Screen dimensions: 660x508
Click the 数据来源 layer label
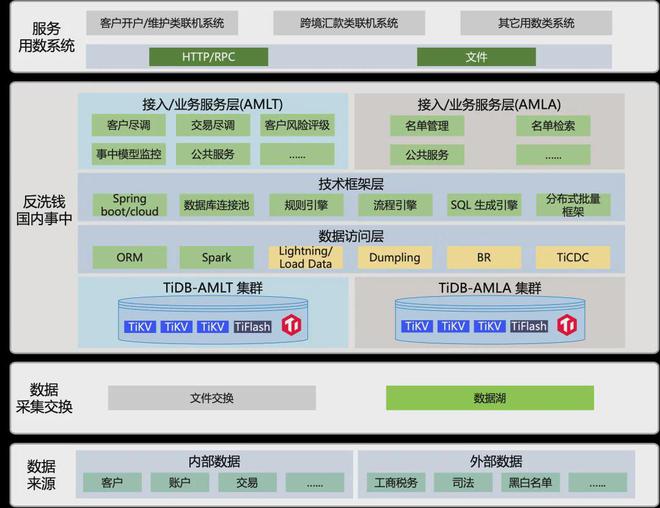41,475
